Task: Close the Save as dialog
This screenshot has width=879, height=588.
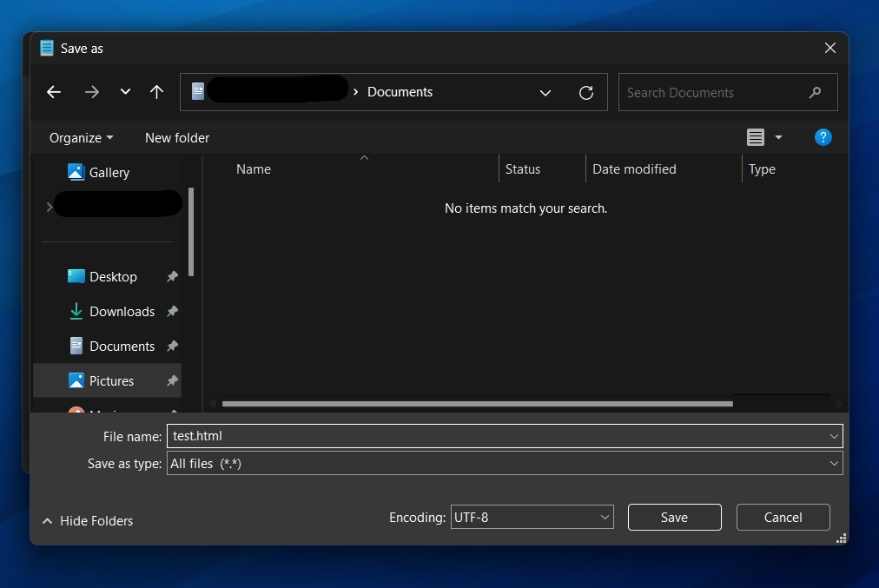Action: click(830, 49)
